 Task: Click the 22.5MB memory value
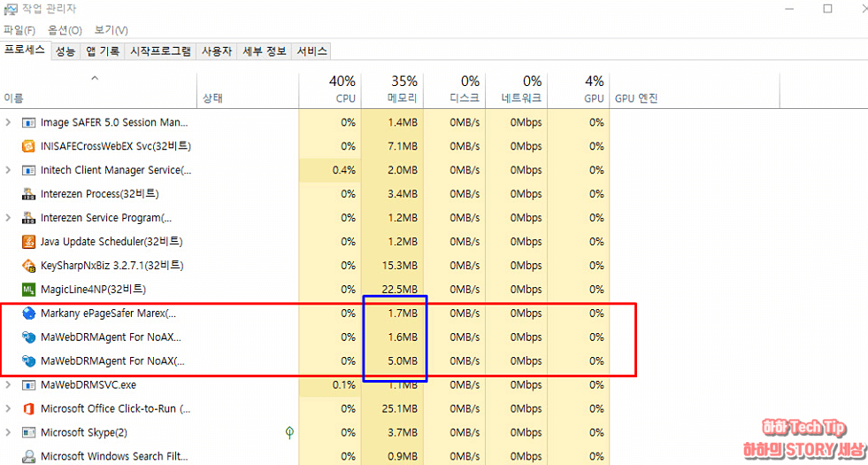point(398,290)
